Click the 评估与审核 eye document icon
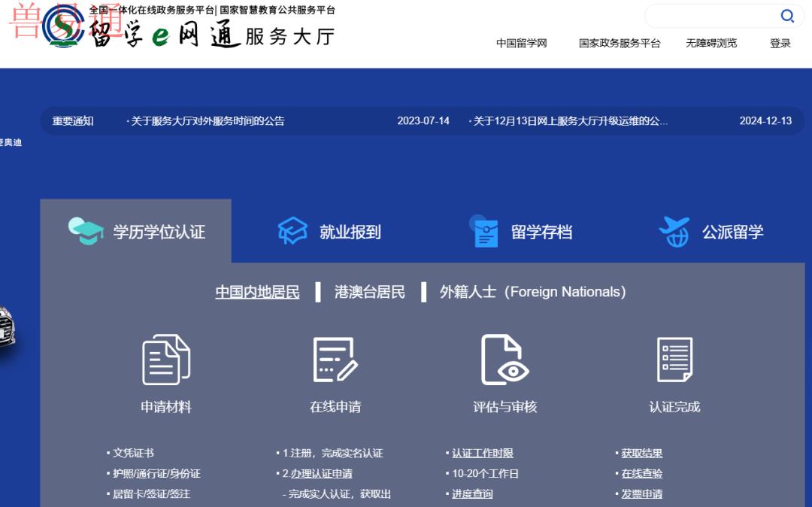Viewport: 812px width, 507px height. point(504,360)
